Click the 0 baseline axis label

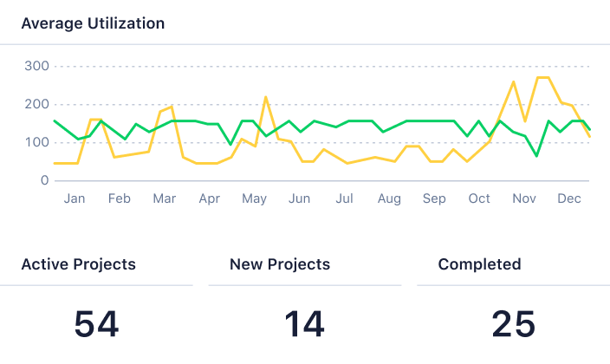click(x=45, y=180)
